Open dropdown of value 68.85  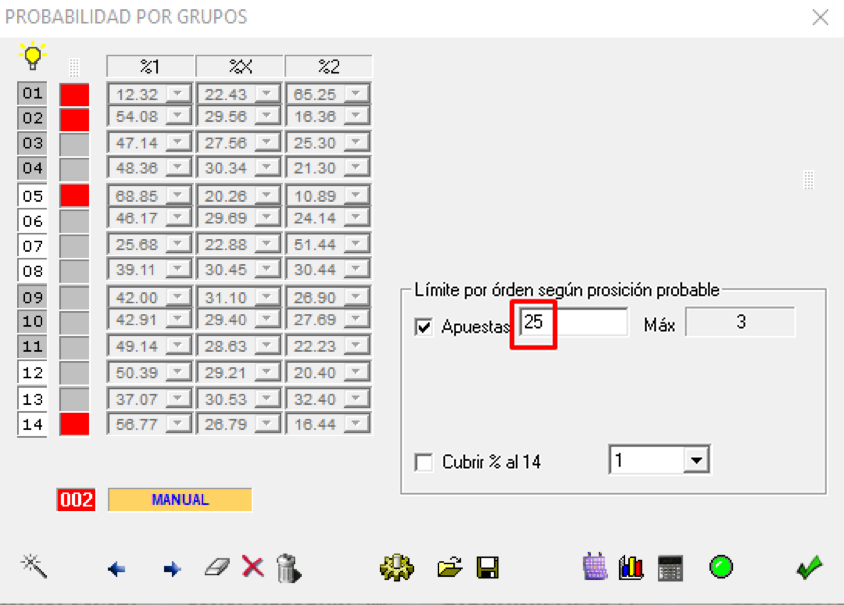tap(177, 195)
